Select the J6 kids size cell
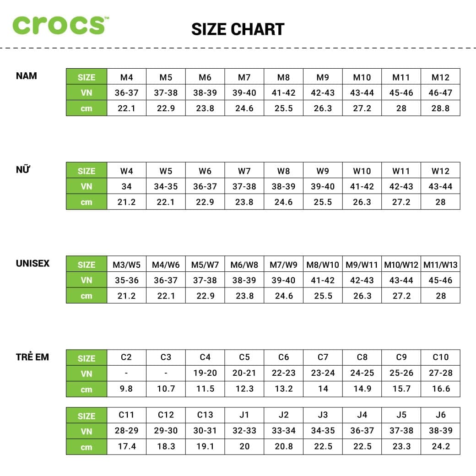This screenshot has width=476, height=476. [x=440, y=415]
